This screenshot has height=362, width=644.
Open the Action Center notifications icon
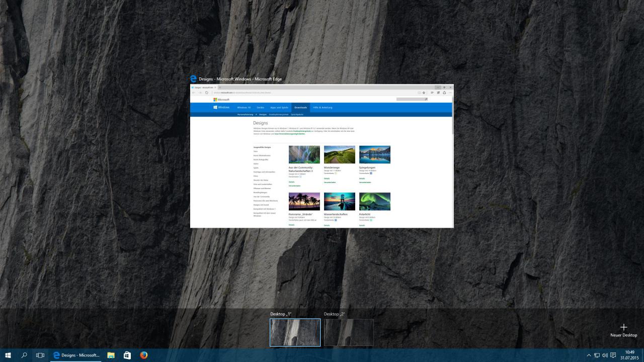point(613,355)
